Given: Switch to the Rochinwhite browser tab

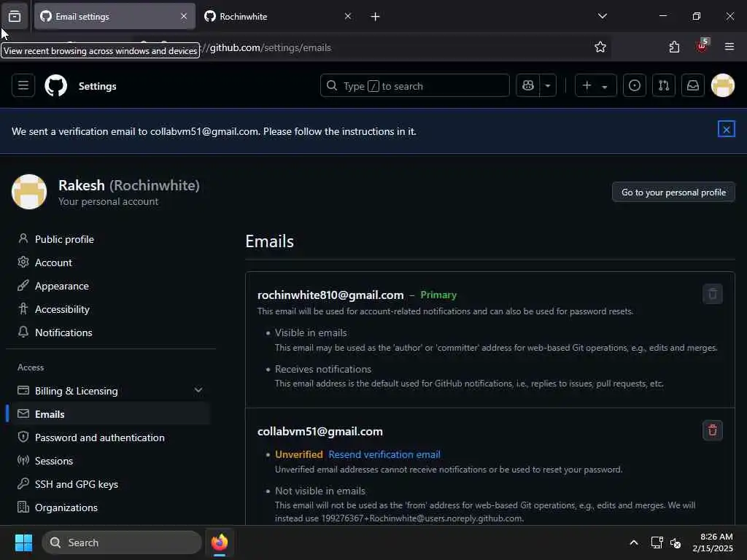Looking at the screenshot, I should click(279, 16).
